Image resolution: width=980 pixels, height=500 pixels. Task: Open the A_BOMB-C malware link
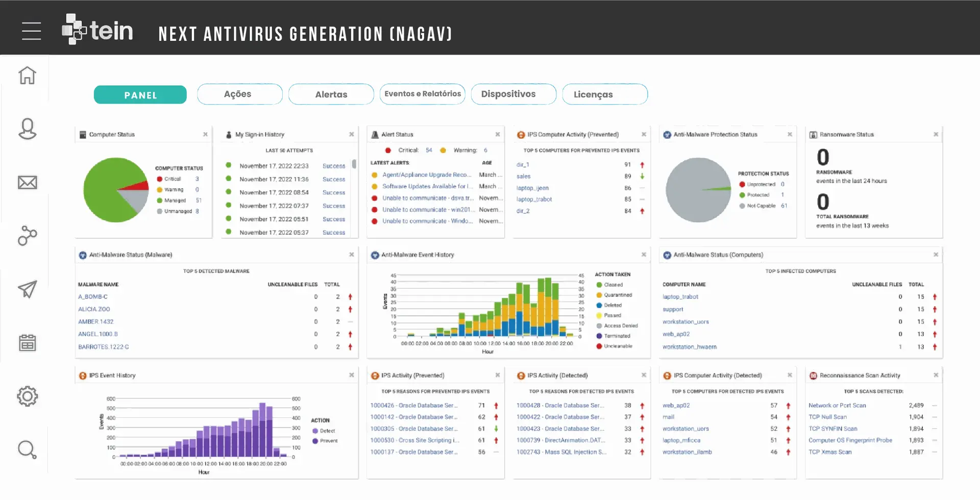point(93,297)
